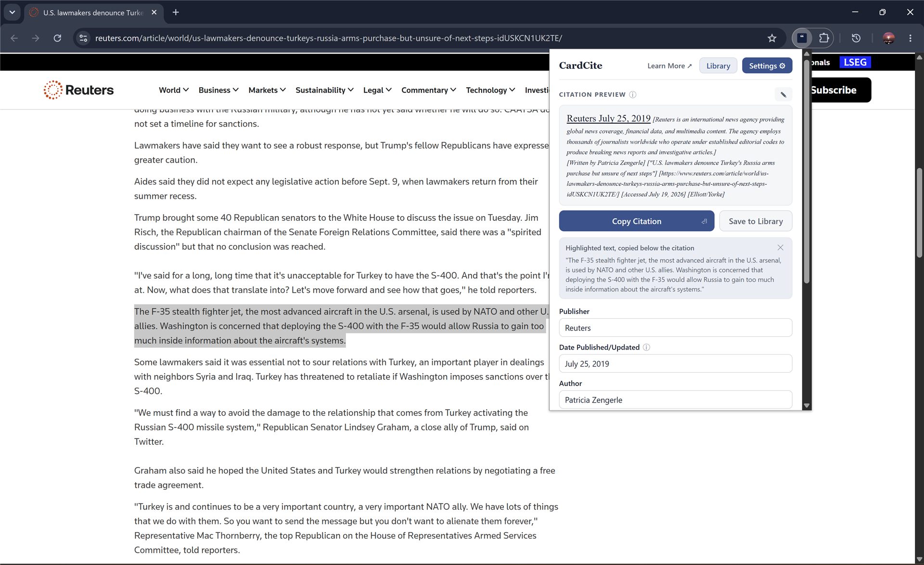Image resolution: width=924 pixels, height=565 pixels.
Task: Open the browser Extensions puzzle icon
Action: 824,38
